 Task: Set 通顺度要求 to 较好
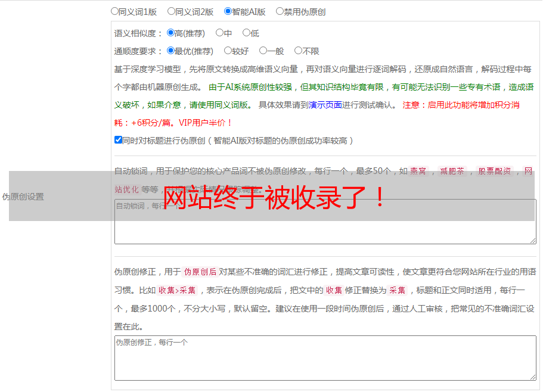tap(228, 51)
